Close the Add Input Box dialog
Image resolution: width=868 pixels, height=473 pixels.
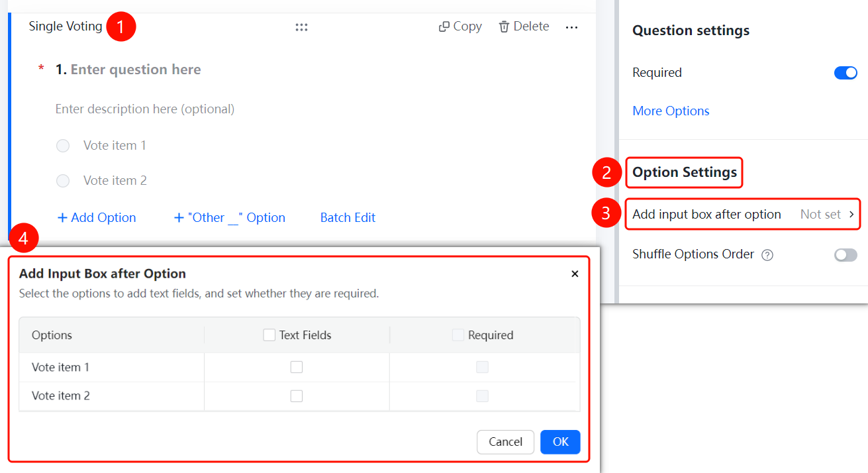pos(575,274)
